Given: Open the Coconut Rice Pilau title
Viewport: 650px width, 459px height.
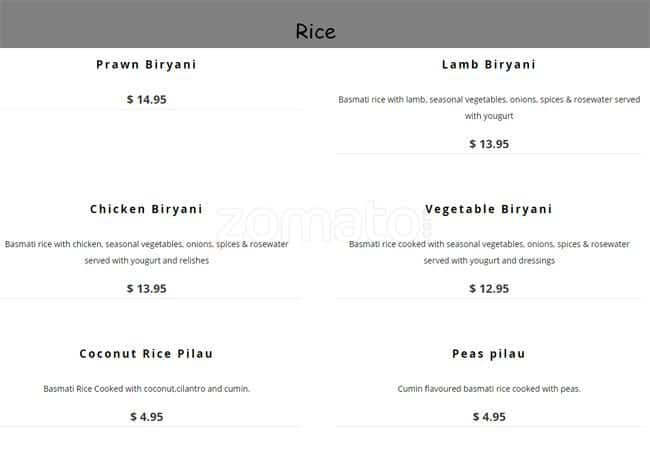Looking at the screenshot, I should (146, 354).
